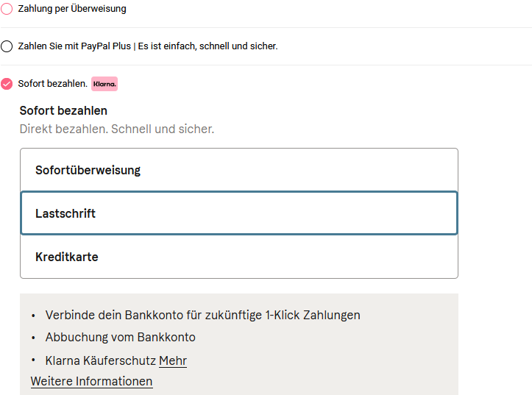This screenshot has height=395, width=532.
Task: Click the 'Verbinde dein Bankkonto' bullet text
Action: pos(202,315)
